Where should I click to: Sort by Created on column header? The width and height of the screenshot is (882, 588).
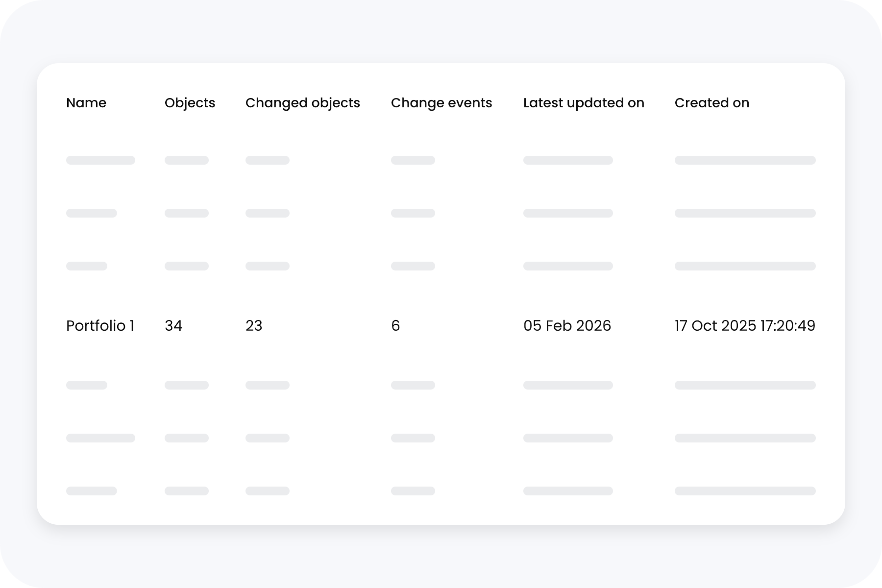711,103
